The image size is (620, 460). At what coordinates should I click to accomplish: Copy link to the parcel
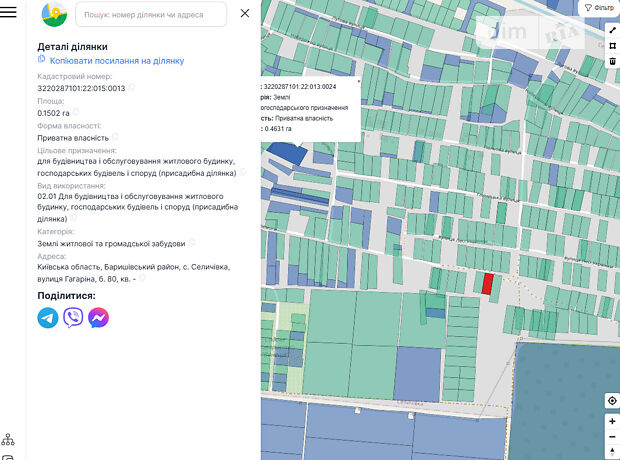tap(117, 61)
